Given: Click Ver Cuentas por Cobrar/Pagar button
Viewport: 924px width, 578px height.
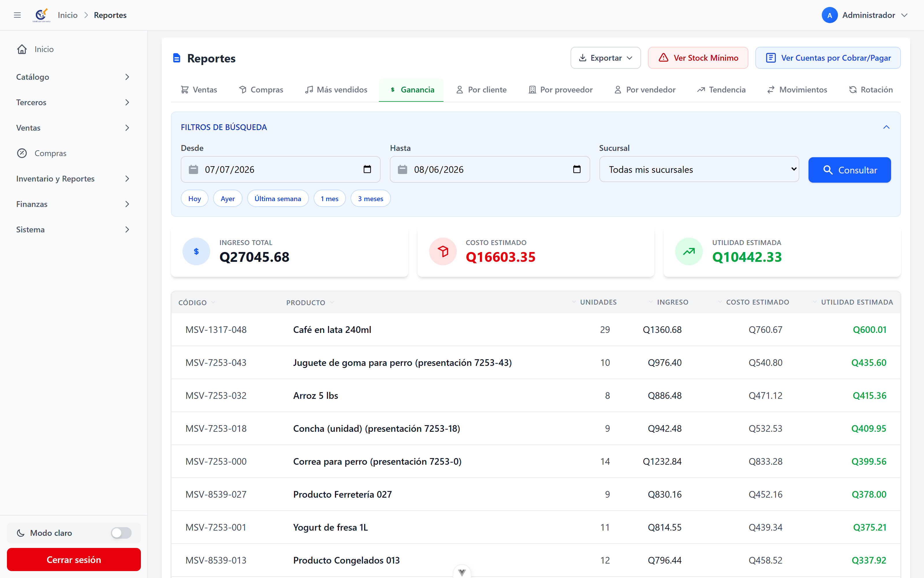Looking at the screenshot, I should 828,58.
